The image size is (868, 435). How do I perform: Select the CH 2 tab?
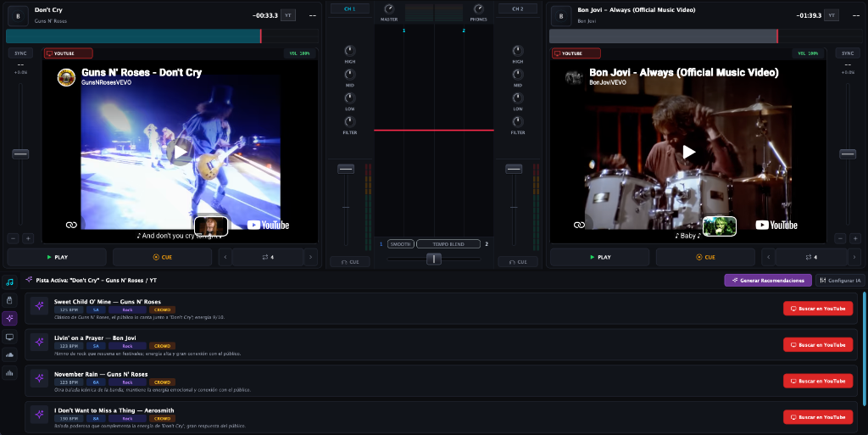pos(518,8)
